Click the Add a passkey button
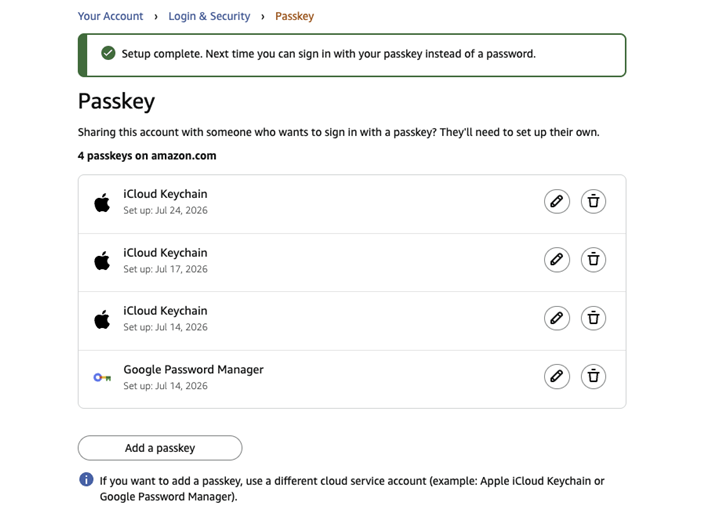Viewport: 722px width, 532px height. (160, 448)
